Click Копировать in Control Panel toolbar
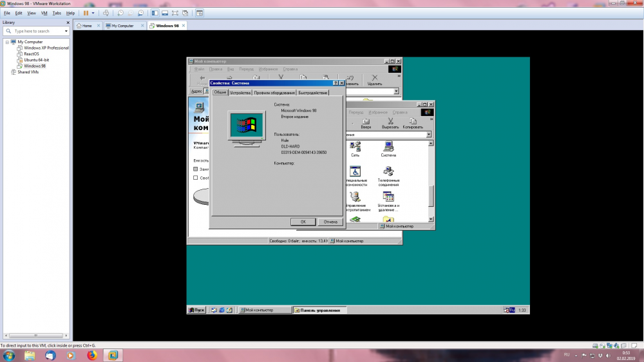This screenshot has width=644, height=362. pos(413,123)
